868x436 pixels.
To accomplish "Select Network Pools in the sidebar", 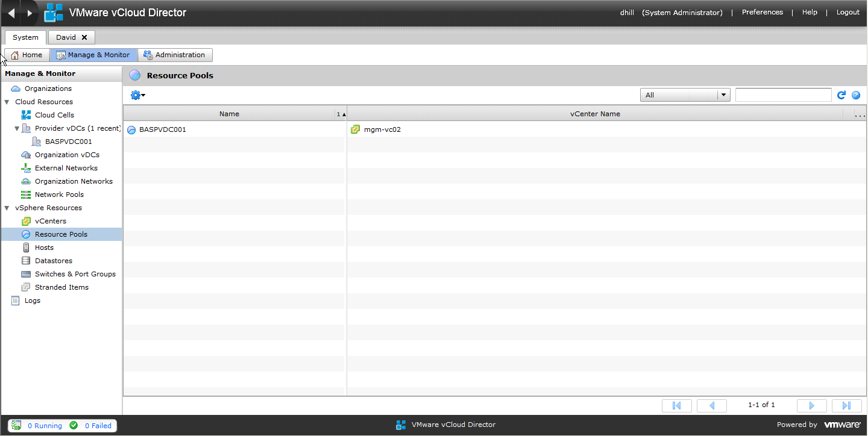I will (x=59, y=195).
